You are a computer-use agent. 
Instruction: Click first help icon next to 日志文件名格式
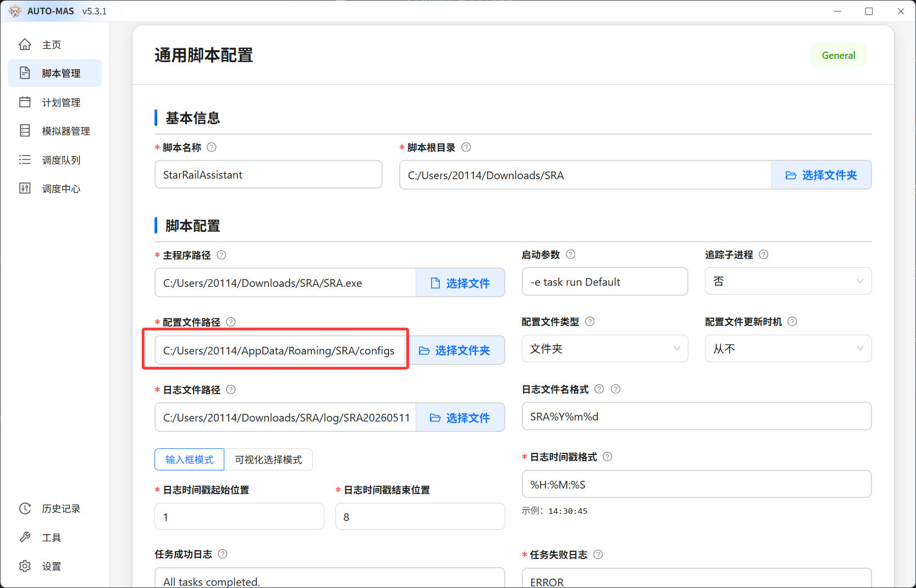(599, 389)
